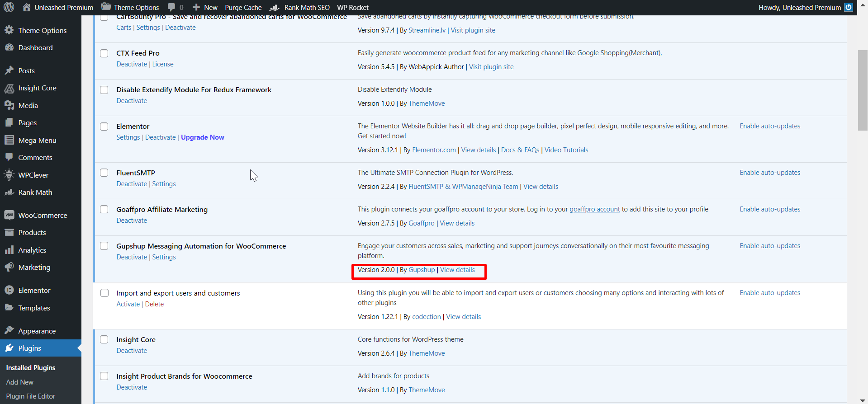The width and height of the screenshot is (868, 404).
Task: Click the Marketing megaphone icon in sidebar
Action: (9, 267)
